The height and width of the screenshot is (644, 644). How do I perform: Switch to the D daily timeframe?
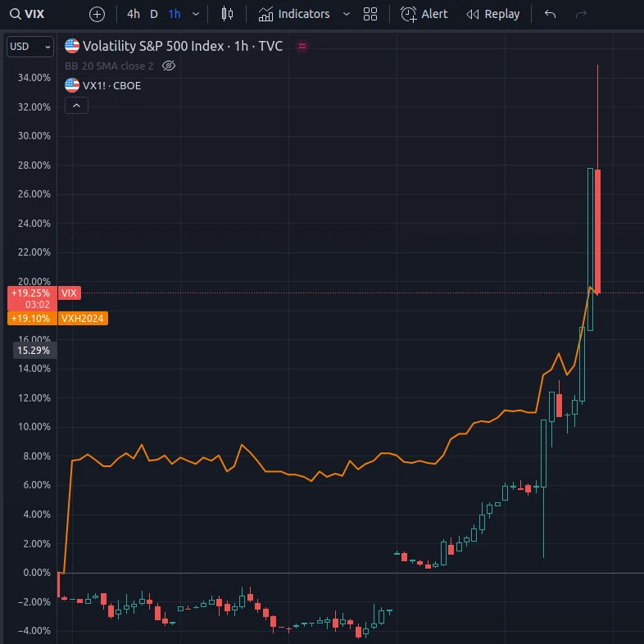154,14
